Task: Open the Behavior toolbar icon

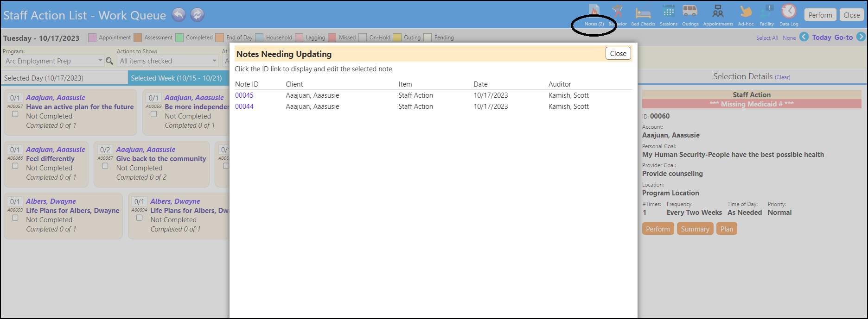Action: (x=618, y=15)
